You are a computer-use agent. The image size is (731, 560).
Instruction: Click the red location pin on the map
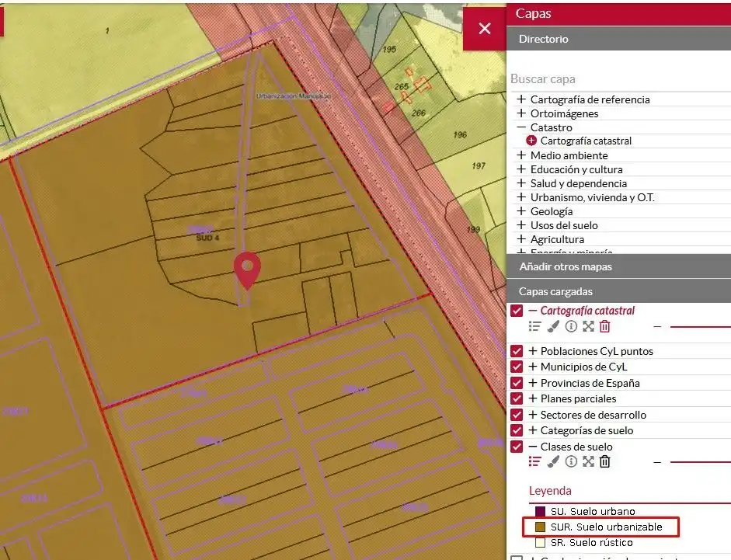pos(247,270)
